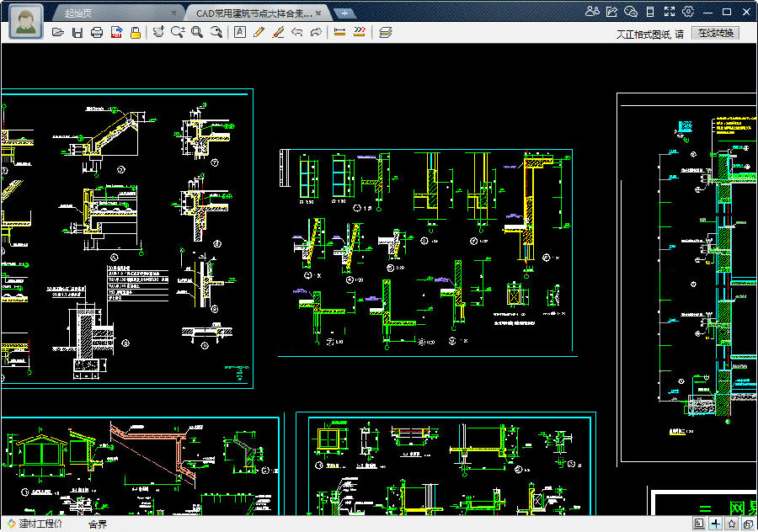
Task: Select the text annotation tool
Action: point(240,32)
